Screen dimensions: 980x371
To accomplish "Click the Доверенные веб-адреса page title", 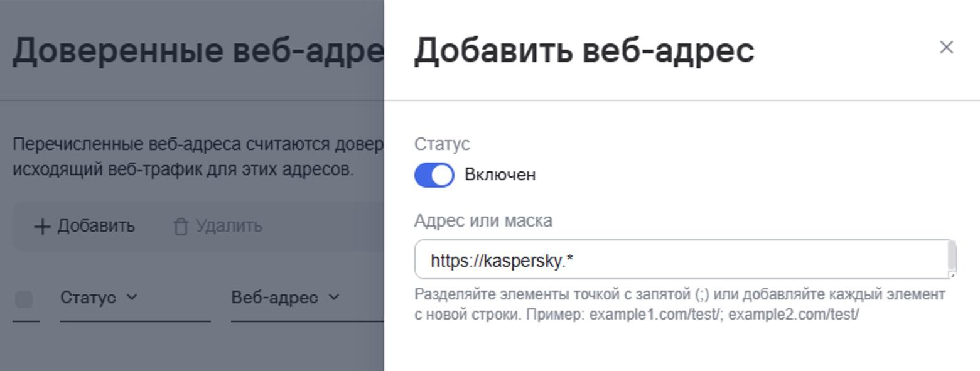I will coord(198,50).
